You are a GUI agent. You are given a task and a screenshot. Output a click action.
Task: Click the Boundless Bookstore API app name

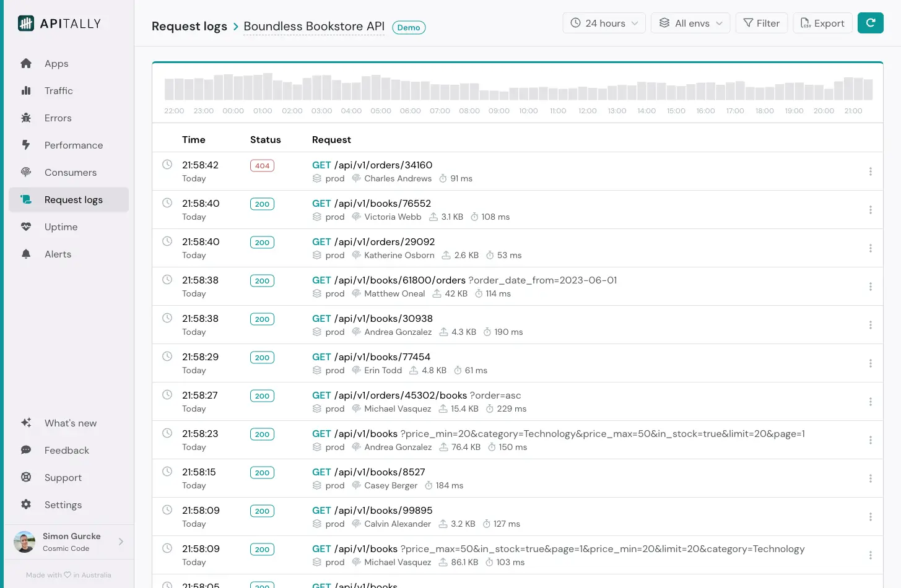click(x=314, y=27)
